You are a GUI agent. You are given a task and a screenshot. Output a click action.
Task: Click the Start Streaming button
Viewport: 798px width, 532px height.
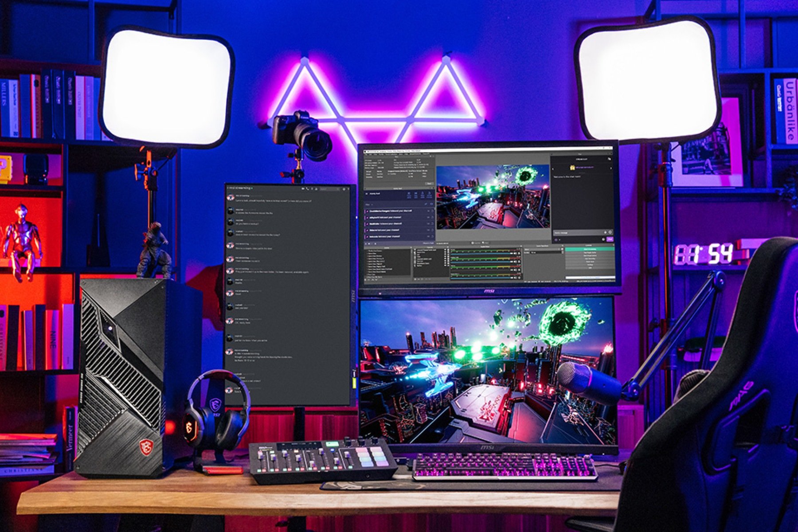590,249
